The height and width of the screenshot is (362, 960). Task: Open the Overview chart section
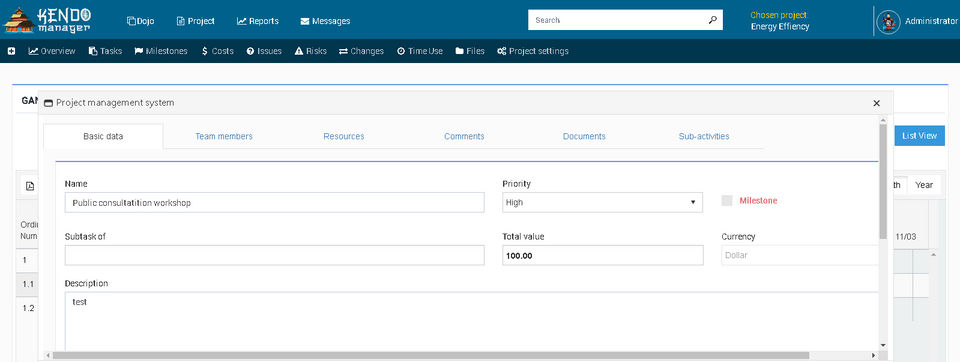click(52, 51)
